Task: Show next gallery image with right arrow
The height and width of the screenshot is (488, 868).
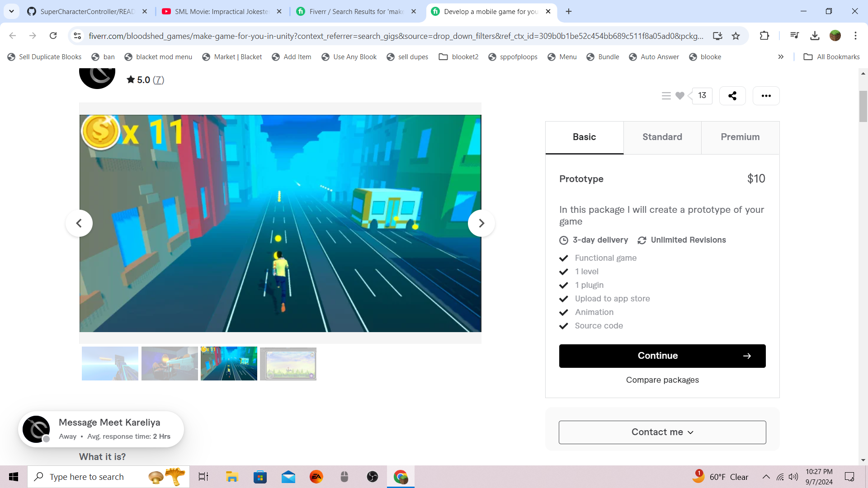Action: click(481, 223)
